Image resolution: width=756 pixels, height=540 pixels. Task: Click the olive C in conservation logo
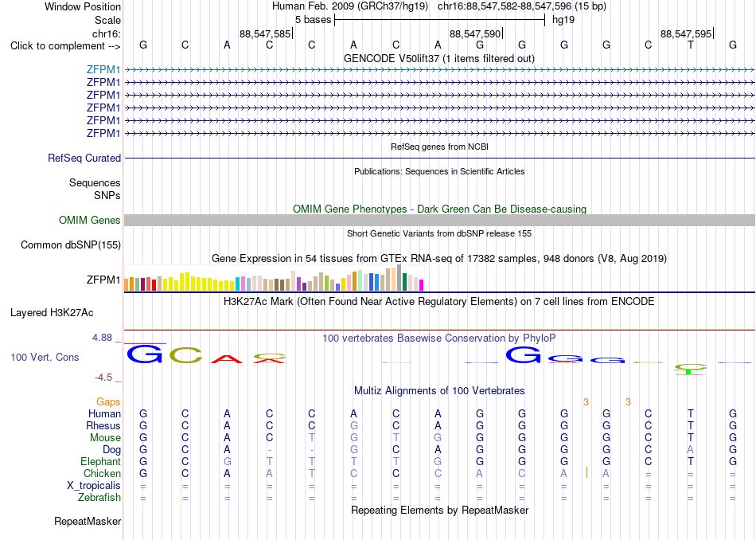click(185, 356)
